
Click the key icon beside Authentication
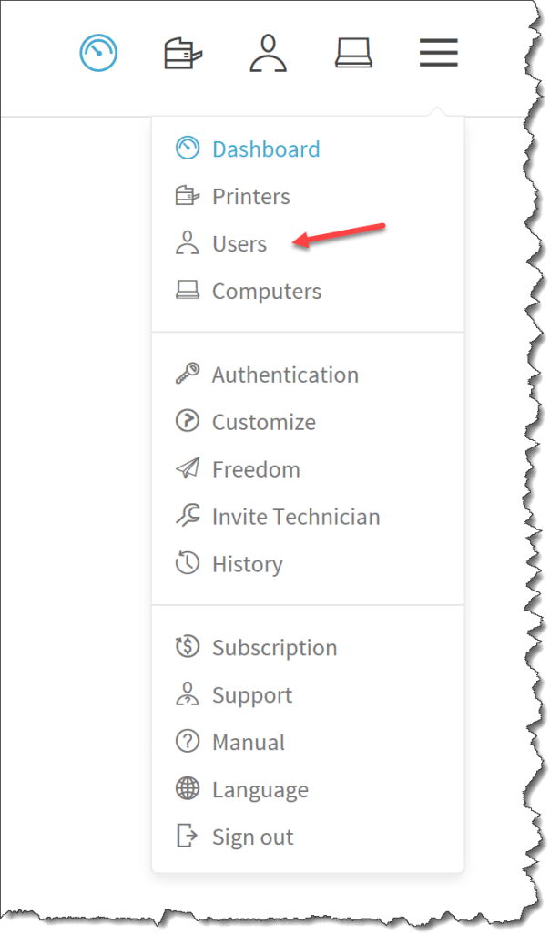click(188, 374)
